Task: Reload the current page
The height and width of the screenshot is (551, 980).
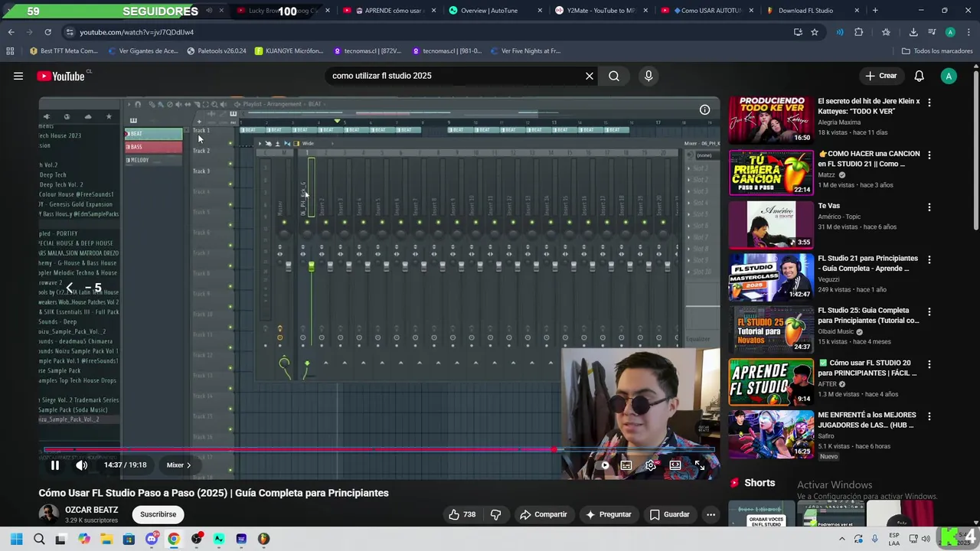Action: point(47,32)
